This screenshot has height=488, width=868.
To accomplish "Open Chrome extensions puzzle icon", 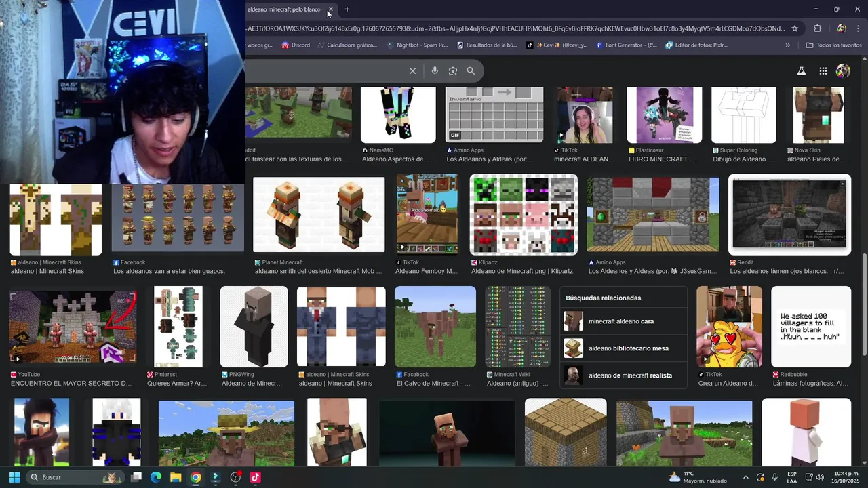I will (x=817, y=28).
